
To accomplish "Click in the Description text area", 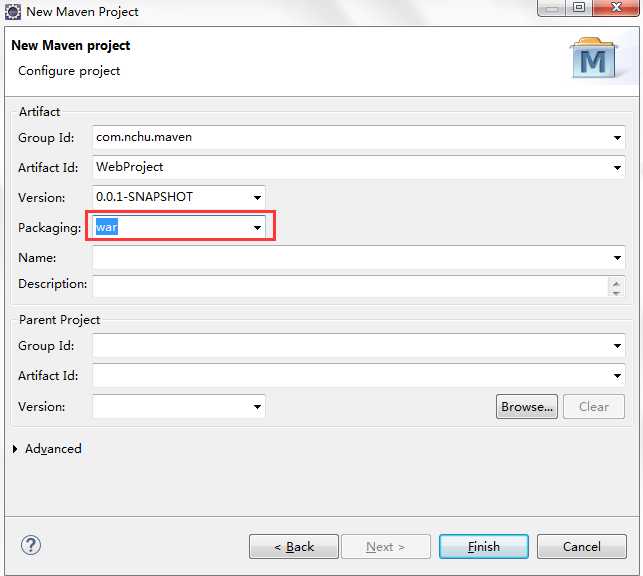I will 351,286.
